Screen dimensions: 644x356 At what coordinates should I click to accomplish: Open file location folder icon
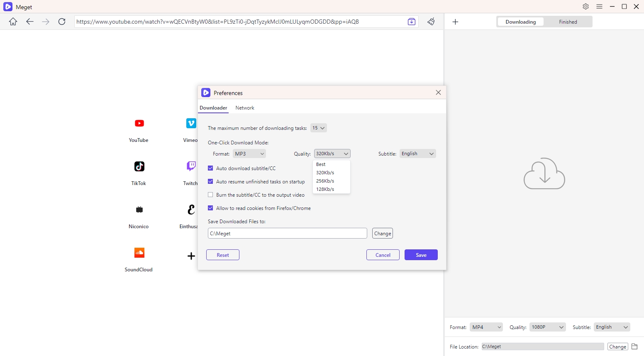tap(634, 346)
